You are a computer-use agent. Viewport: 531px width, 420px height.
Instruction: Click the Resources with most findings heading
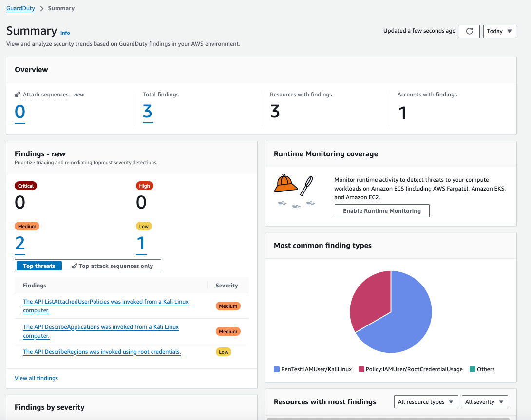tap(325, 402)
